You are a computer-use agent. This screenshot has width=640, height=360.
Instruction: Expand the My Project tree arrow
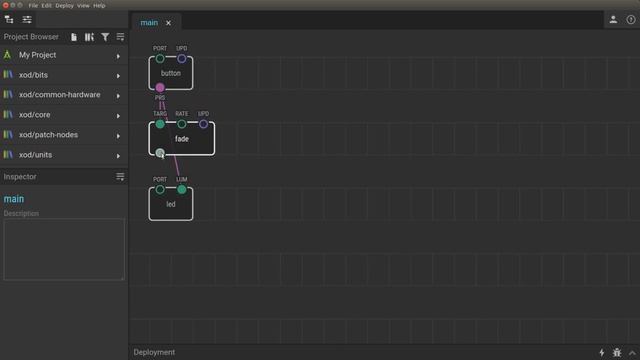118,56
